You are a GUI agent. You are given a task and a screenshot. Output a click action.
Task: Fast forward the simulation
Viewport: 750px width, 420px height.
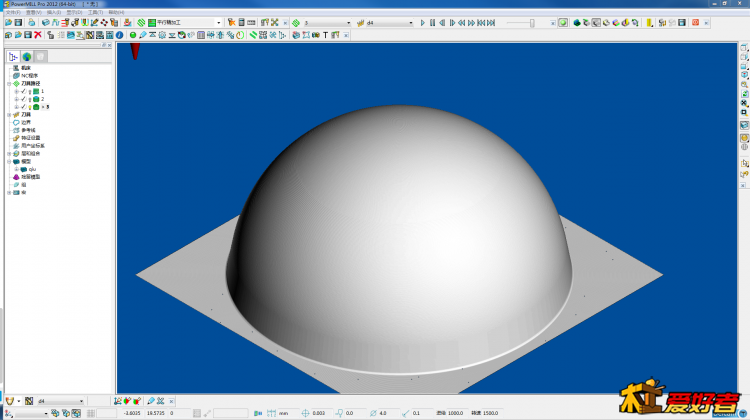pyautogui.click(x=472, y=22)
